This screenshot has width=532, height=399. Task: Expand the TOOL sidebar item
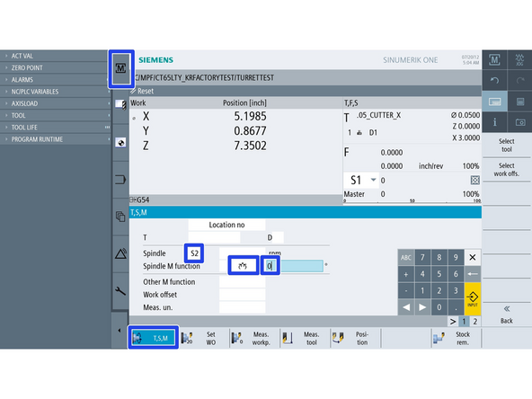[x=55, y=115]
